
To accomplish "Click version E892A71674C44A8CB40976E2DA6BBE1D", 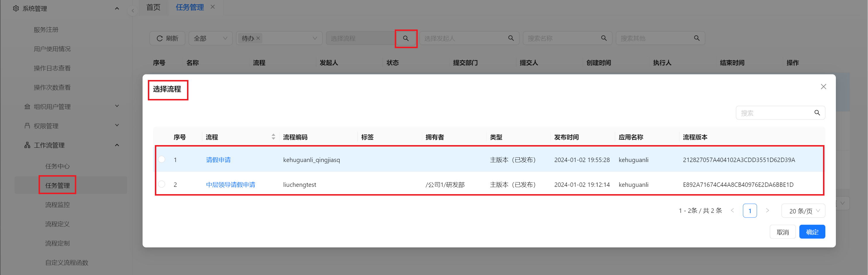I will tap(738, 185).
